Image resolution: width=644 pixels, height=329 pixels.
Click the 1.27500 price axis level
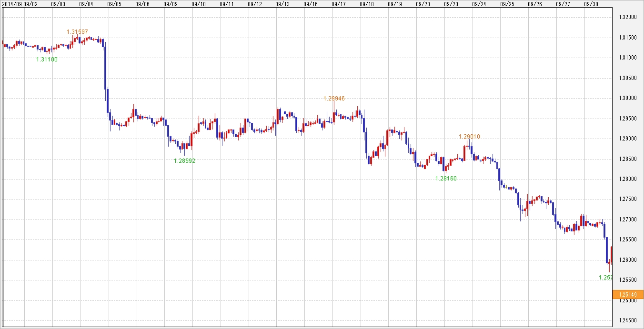(627, 199)
